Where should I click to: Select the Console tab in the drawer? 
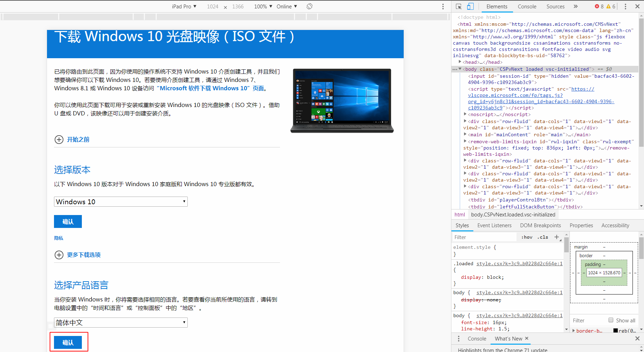coord(477,338)
